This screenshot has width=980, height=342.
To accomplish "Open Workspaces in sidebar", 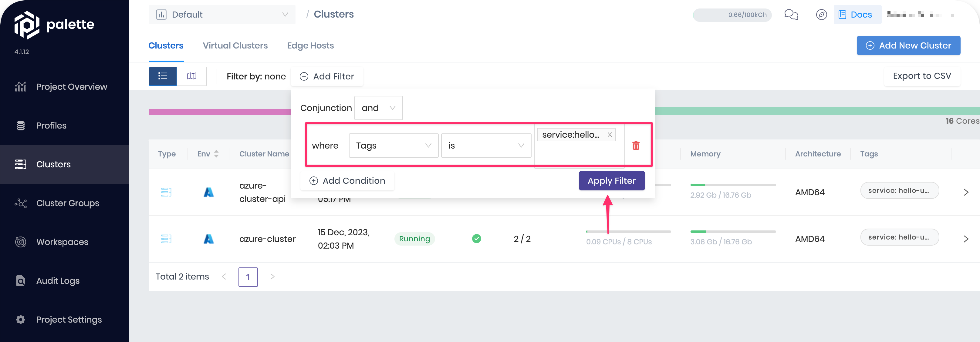I will coord(65,242).
